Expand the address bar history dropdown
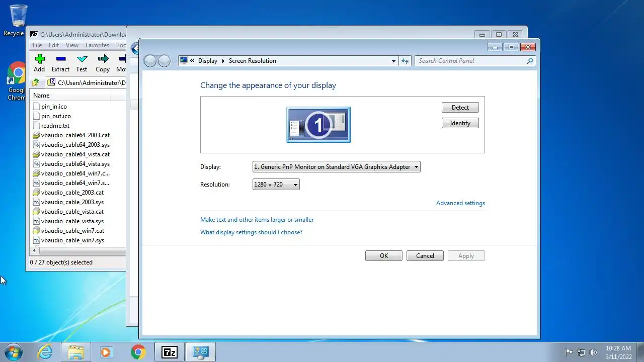 pyautogui.click(x=393, y=61)
